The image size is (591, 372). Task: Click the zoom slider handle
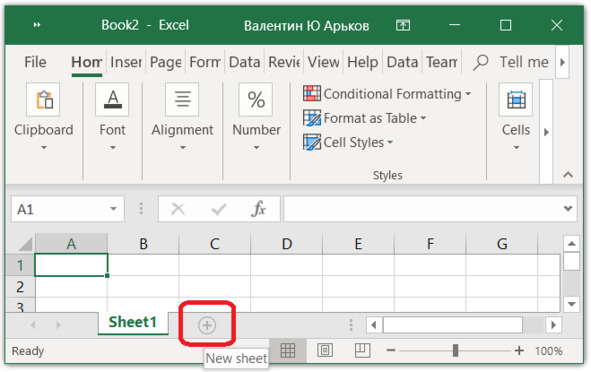(x=455, y=351)
